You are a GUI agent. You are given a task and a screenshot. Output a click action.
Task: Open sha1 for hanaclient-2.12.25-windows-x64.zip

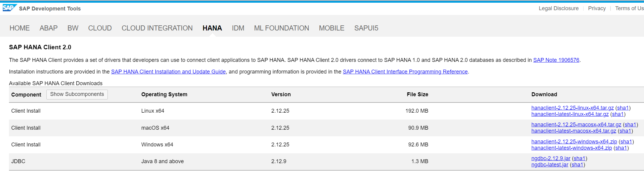click(x=626, y=142)
